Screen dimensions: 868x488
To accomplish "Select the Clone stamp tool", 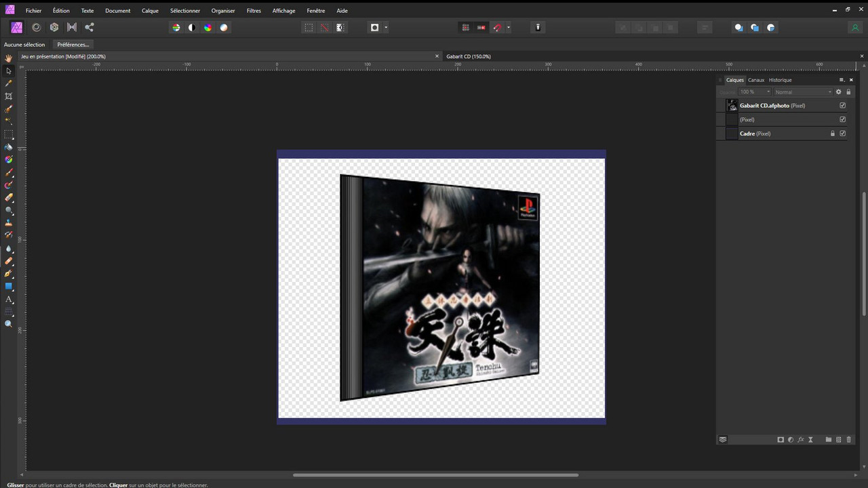I will coord(9,223).
